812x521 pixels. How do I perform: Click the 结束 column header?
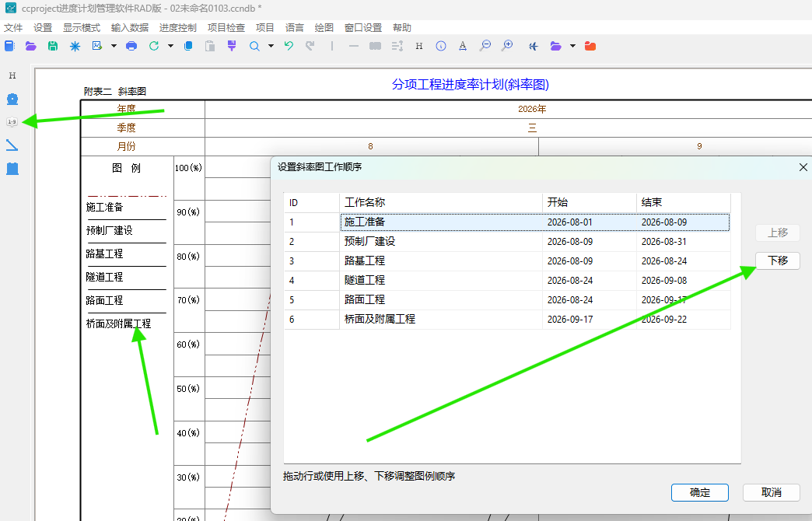684,202
